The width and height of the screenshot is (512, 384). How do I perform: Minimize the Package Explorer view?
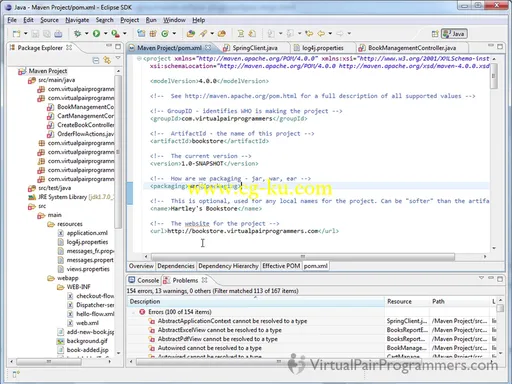pyautogui.click(x=109, y=46)
